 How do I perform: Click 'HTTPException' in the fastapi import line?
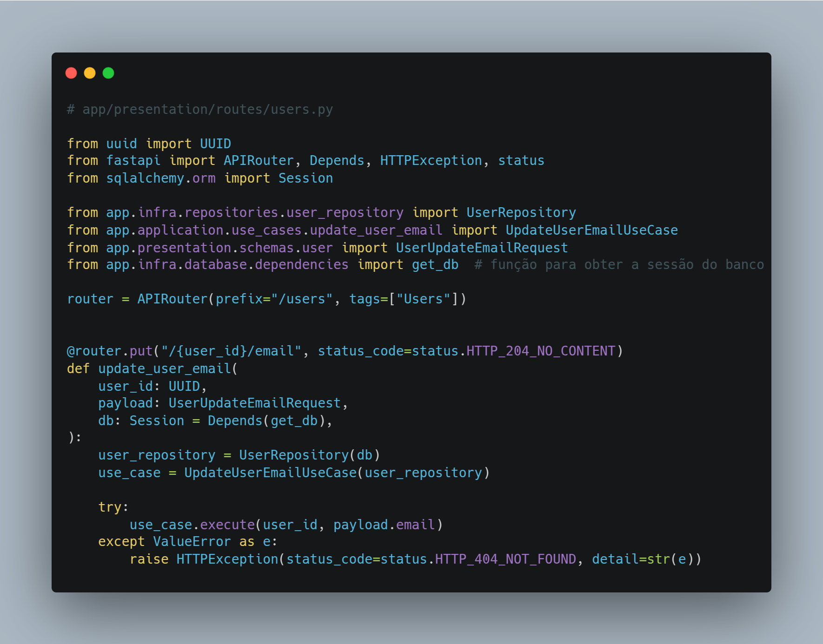[431, 160]
